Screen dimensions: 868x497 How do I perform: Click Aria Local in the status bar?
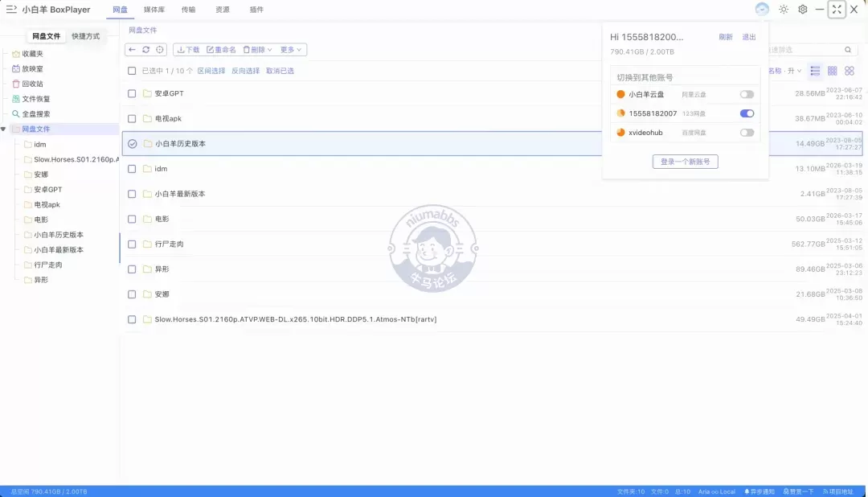coord(716,491)
